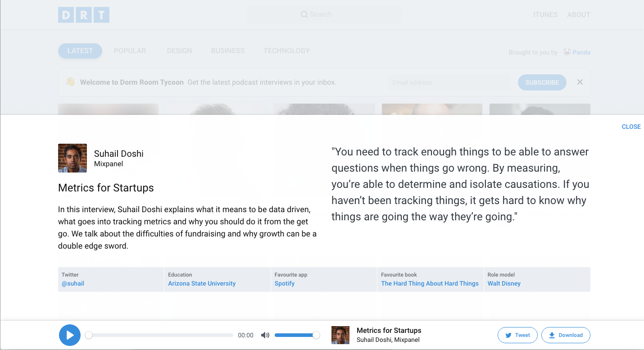Select the BUSINESS tab

point(228,51)
